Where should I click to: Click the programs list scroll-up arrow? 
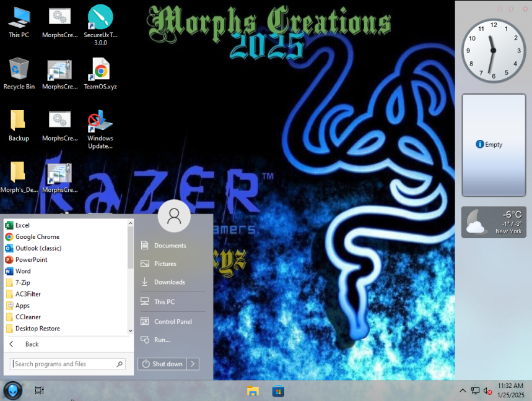tap(131, 223)
